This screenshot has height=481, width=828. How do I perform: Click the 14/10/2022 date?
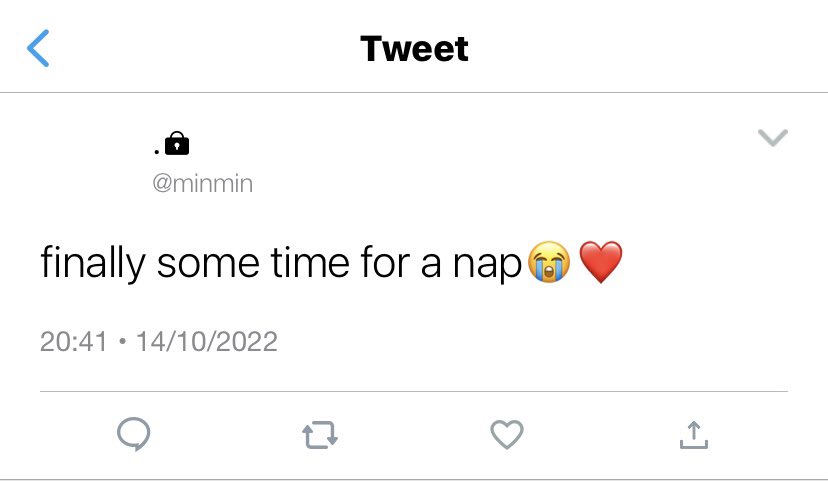click(206, 341)
